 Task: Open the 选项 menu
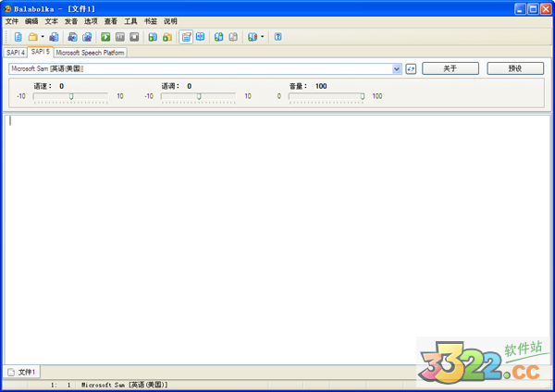[91, 21]
